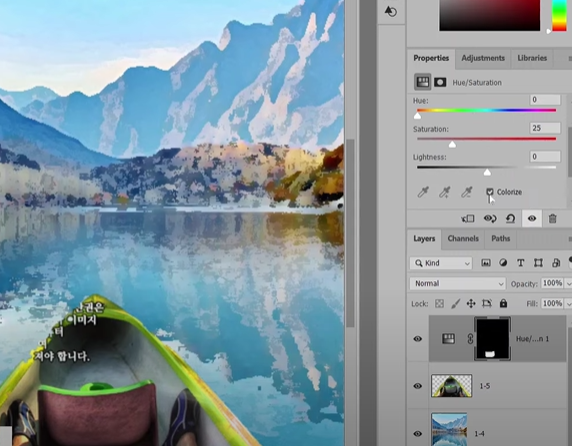Click the 1-4 layer name
This screenshot has width=572, height=446.
479,434
